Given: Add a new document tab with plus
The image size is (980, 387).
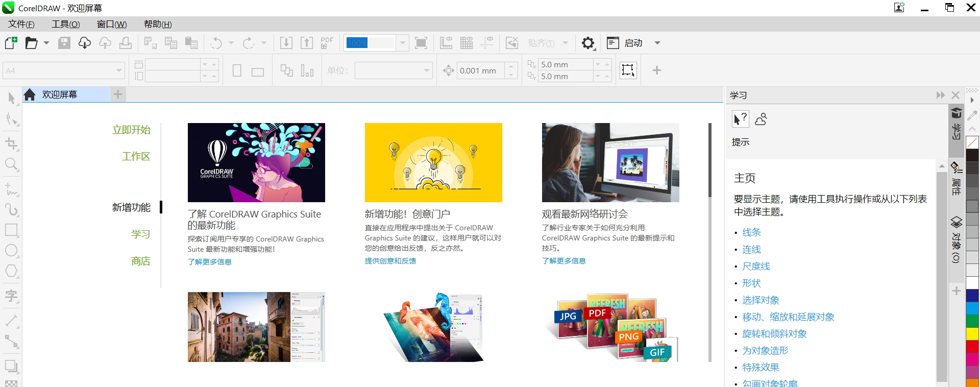Looking at the screenshot, I should click(x=118, y=94).
